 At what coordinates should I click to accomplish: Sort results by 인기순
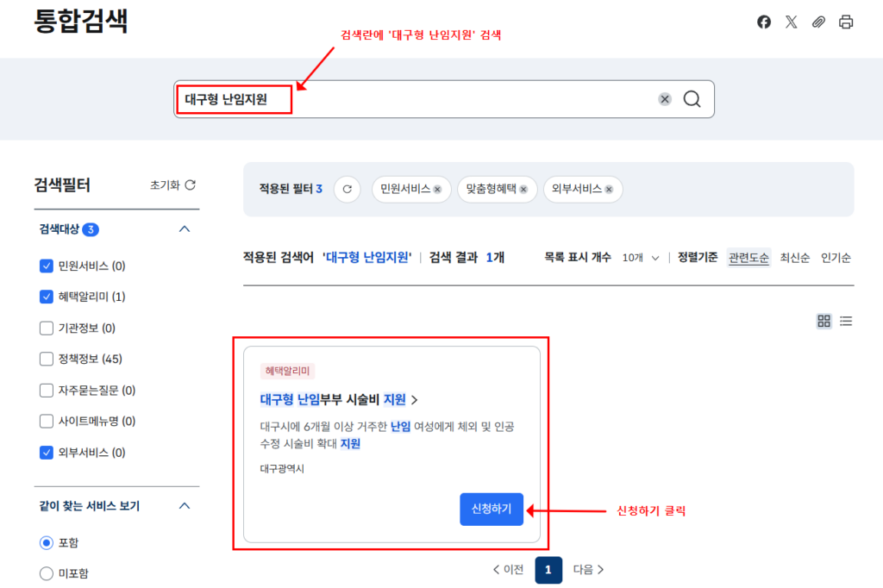click(836, 257)
